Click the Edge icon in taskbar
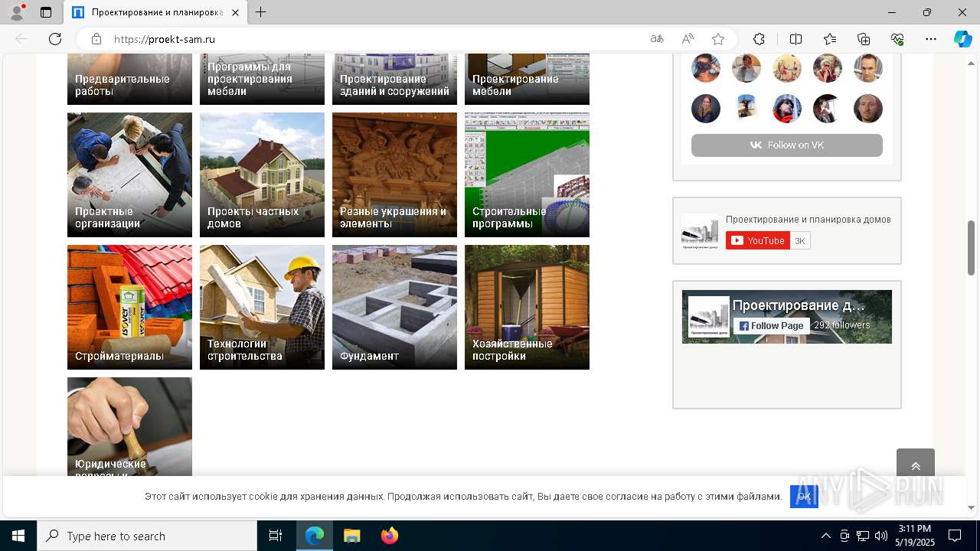Viewport: 980px width, 551px height. 315,536
